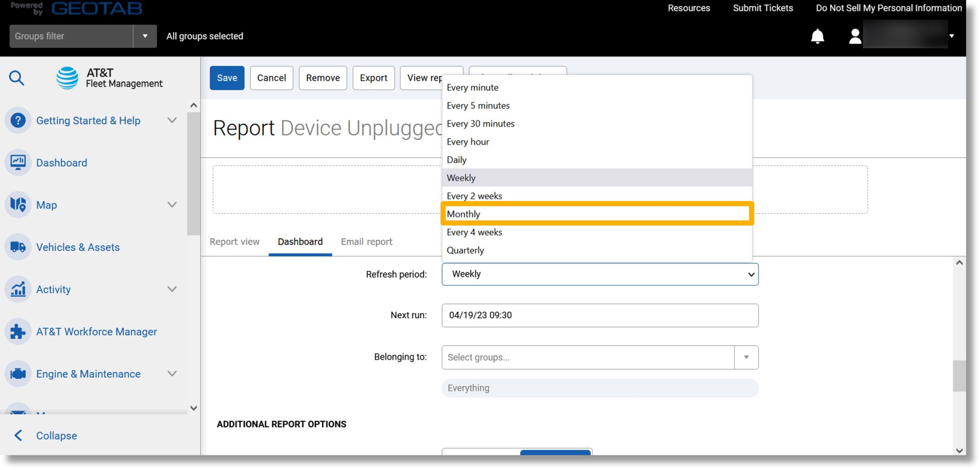Image resolution: width=980 pixels, height=469 pixels.
Task: Click the search magnifier icon
Action: click(16, 78)
